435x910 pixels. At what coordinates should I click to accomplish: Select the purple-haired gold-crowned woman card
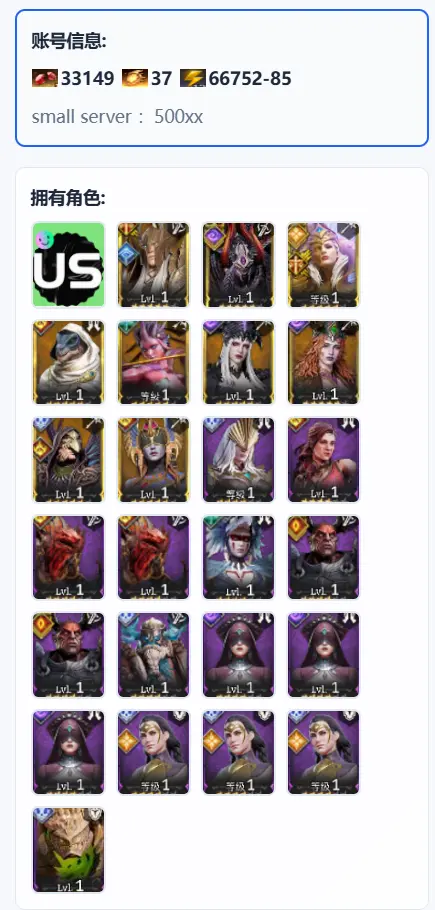pos(324,265)
